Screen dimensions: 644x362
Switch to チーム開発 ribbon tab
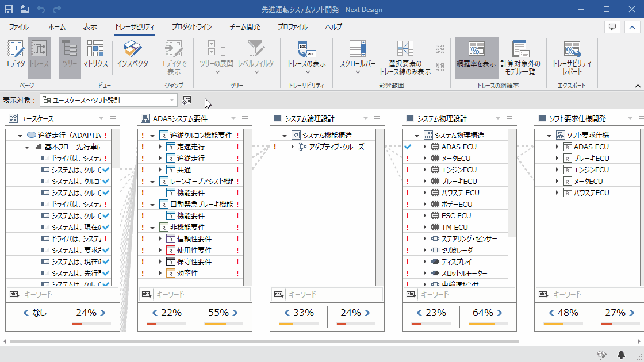(x=245, y=26)
